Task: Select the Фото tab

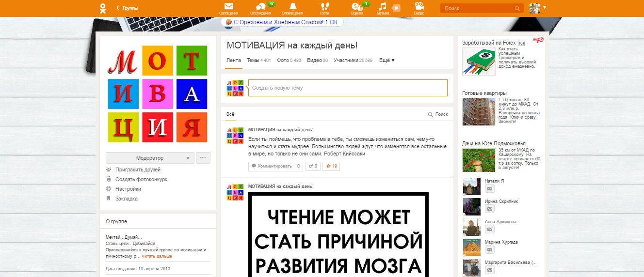Action: (x=289, y=61)
